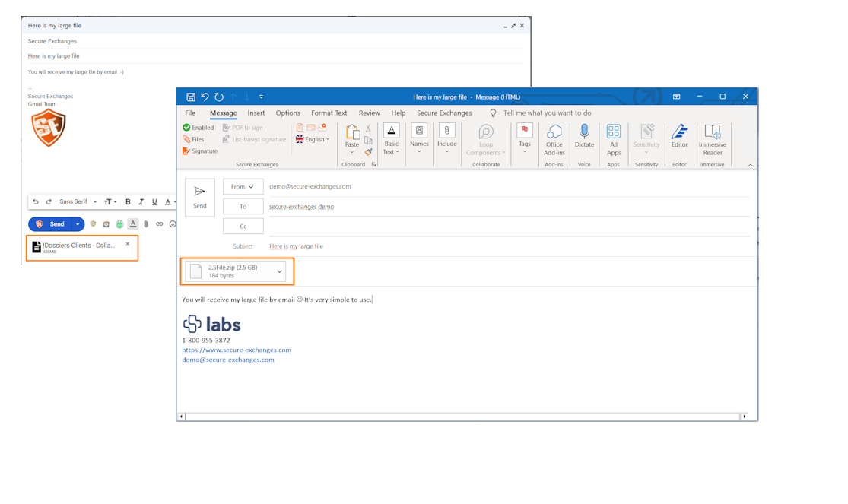
Task: Insert link using Gmail chain icon
Action: (159, 224)
